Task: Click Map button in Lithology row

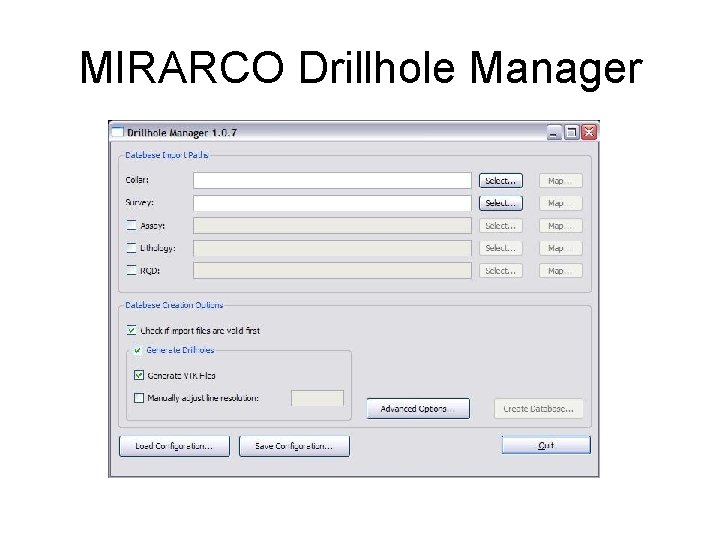Action: point(560,248)
